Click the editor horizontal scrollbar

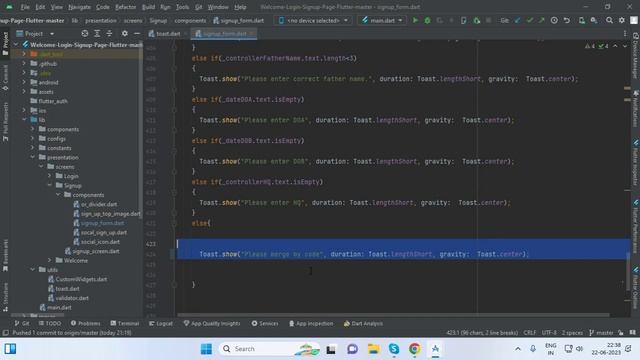(393, 315)
